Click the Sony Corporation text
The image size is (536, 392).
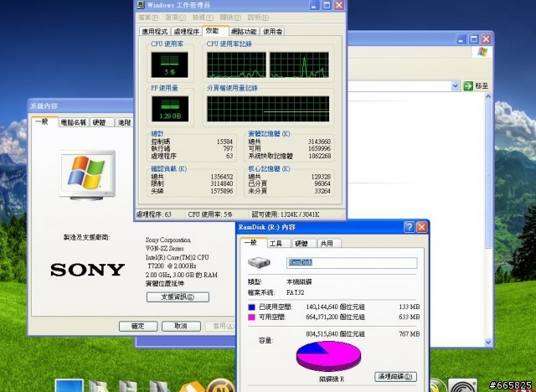click(x=167, y=240)
